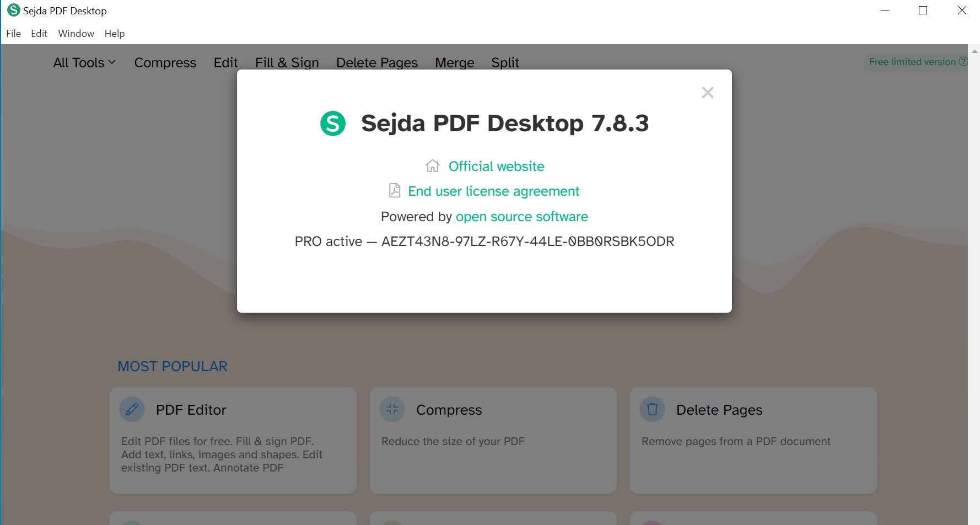Click the PDF document icon beside license agreement
Screen dimensions: 980x525
tap(395, 191)
